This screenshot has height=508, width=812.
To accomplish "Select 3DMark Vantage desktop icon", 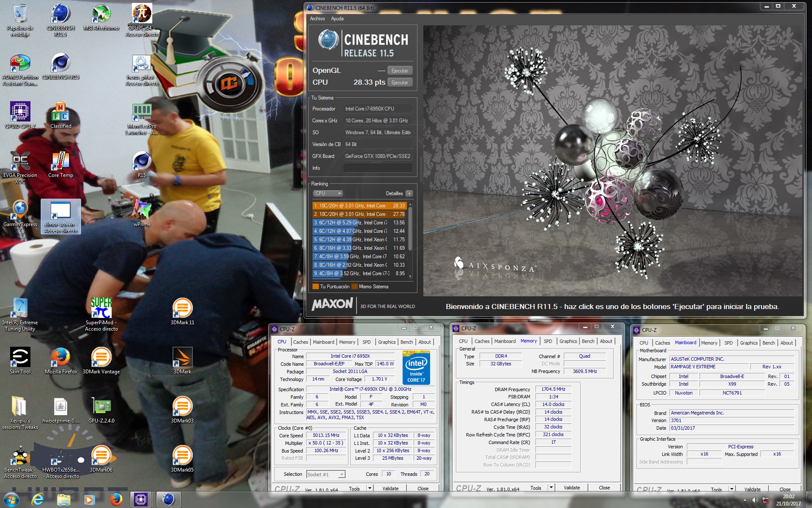I will click(101, 360).
